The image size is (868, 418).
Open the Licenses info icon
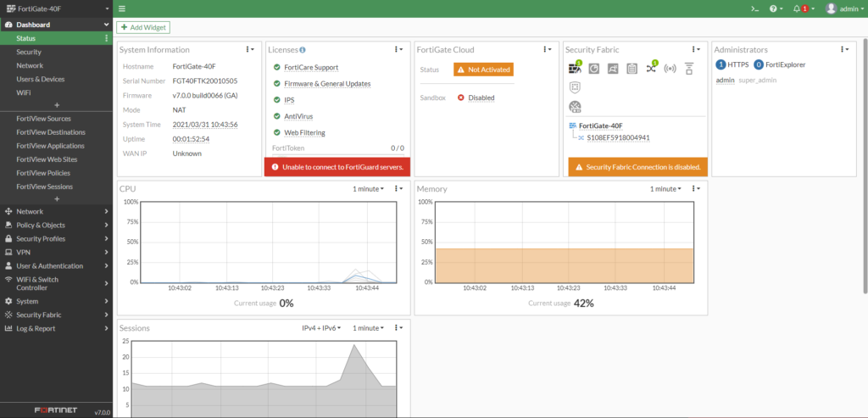pyautogui.click(x=303, y=50)
